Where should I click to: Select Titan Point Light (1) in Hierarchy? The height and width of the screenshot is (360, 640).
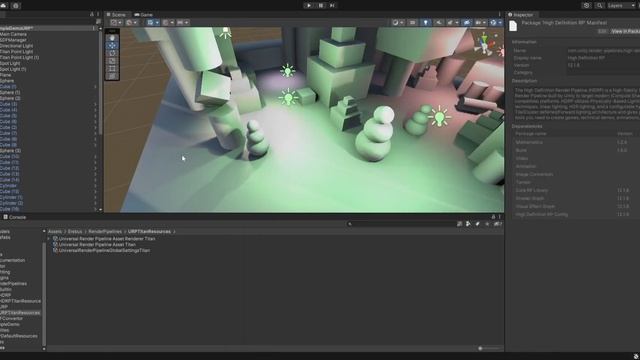click(20, 58)
